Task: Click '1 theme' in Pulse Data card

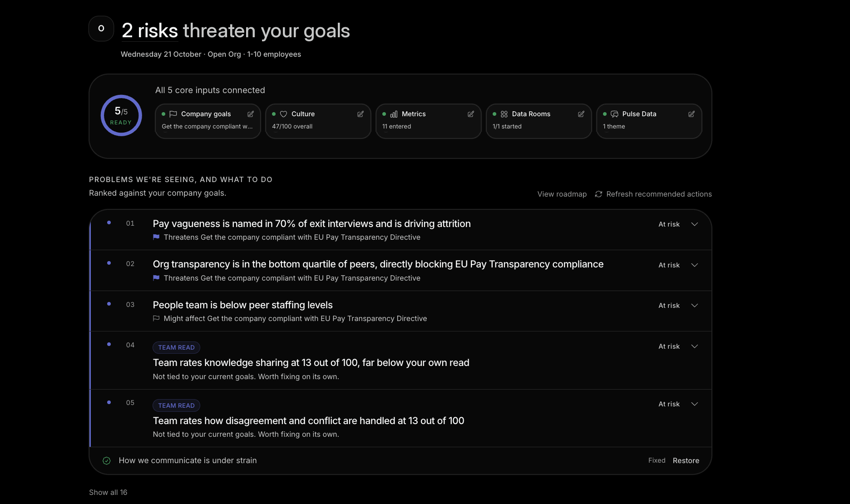Action: (614, 126)
